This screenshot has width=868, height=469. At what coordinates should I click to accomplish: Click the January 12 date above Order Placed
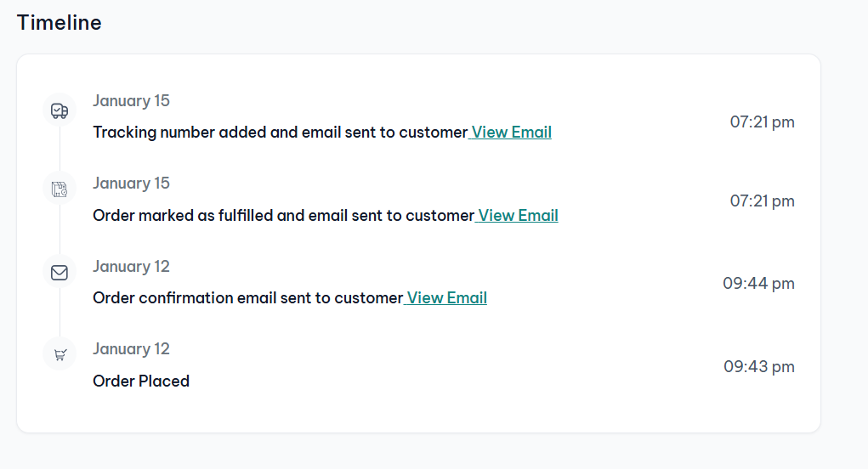coord(131,349)
